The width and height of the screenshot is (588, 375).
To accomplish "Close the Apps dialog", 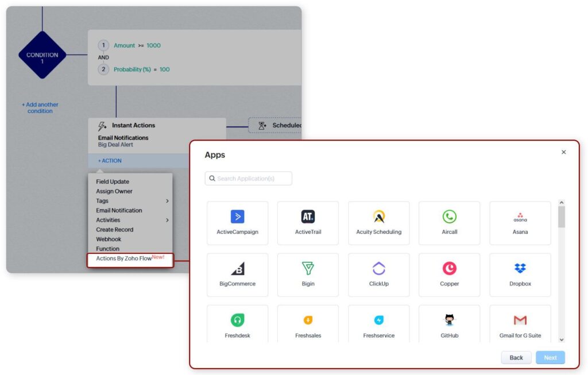I will click(563, 152).
